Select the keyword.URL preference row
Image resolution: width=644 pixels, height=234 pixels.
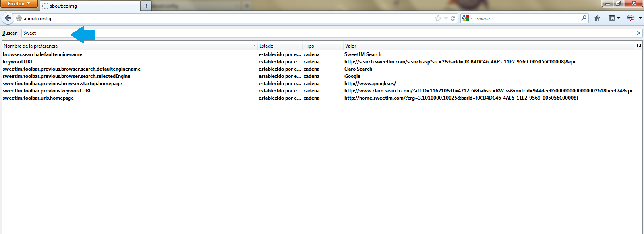[x=18, y=62]
